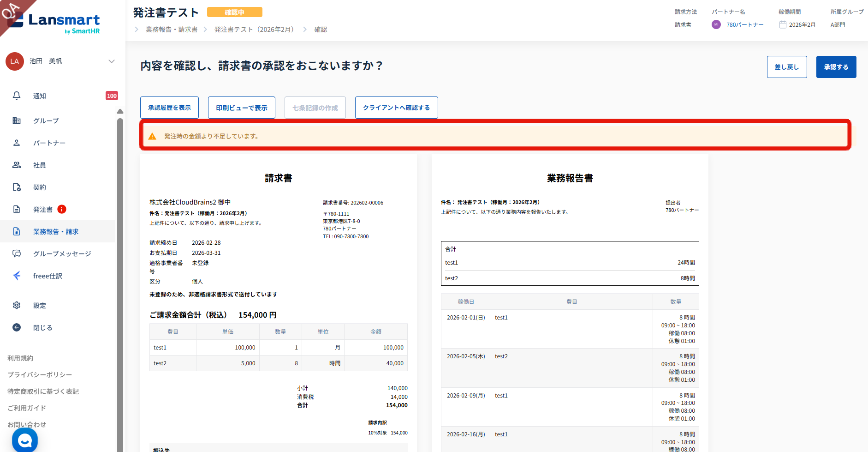Image resolution: width=868 pixels, height=452 pixels.
Task: Click the 発注書 file icon
Action: (x=17, y=209)
